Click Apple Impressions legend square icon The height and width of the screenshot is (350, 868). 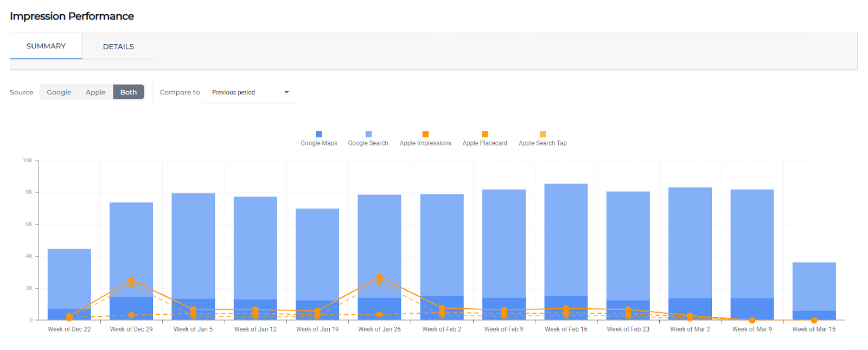pos(425,134)
